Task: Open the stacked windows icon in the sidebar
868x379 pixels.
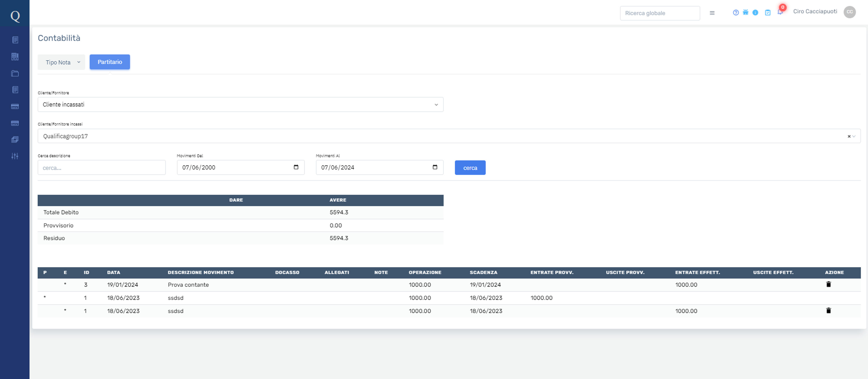Action: pyautogui.click(x=15, y=140)
